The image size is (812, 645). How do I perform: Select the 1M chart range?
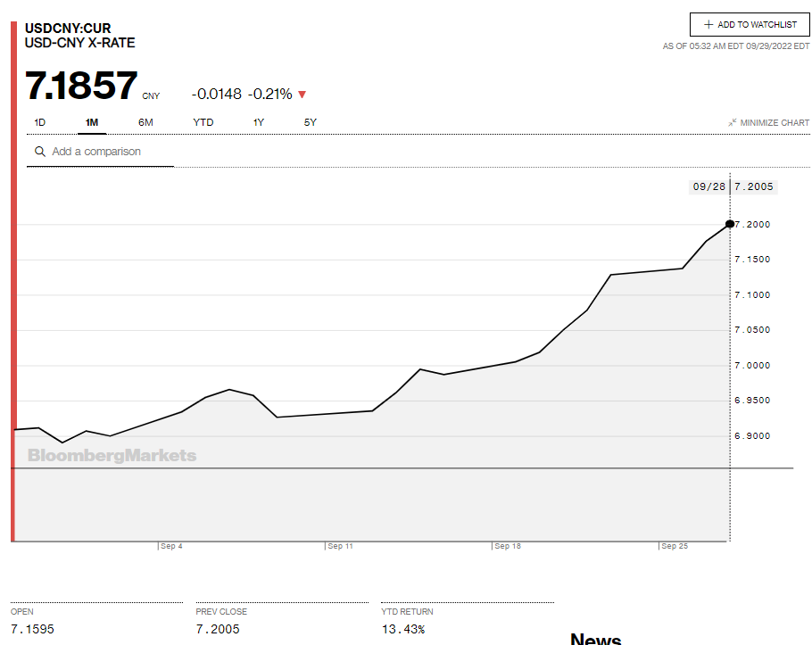pyautogui.click(x=92, y=122)
